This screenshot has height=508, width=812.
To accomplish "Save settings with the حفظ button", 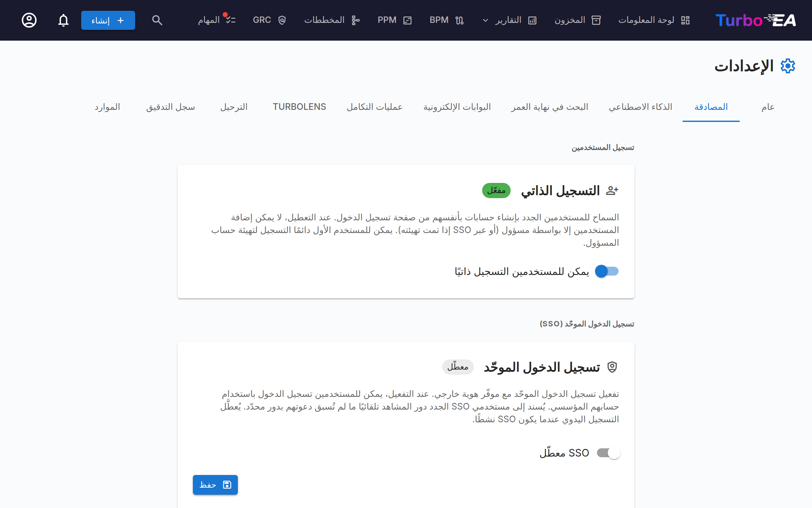I will coord(215,485).
